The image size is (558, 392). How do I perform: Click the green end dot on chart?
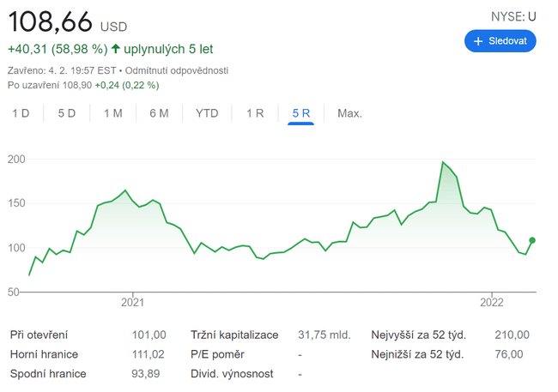pos(532,240)
